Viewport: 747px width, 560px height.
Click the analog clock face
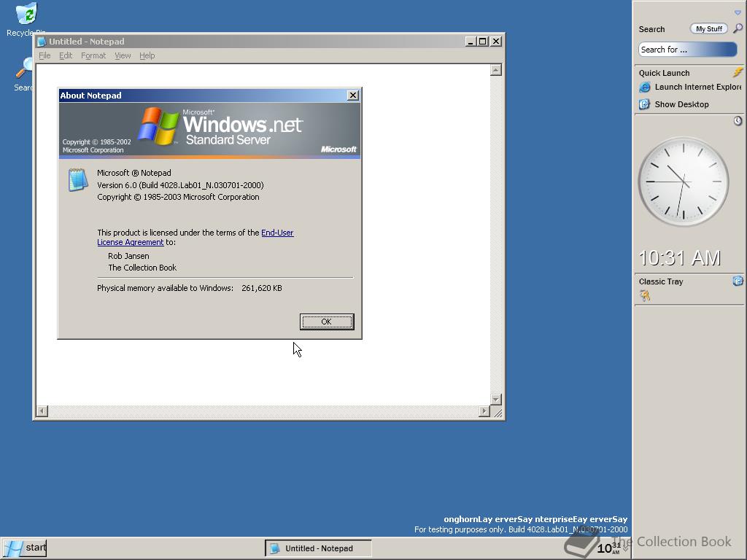pyautogui.click(x=683, y=182)
